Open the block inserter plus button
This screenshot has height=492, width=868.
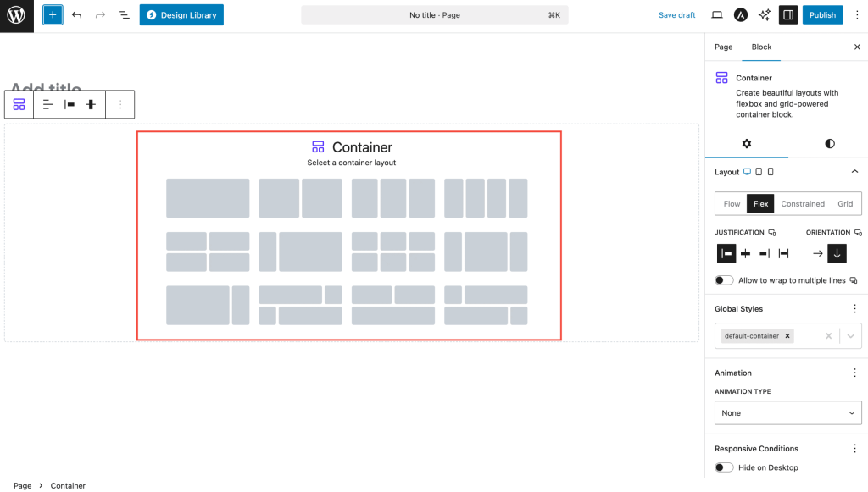tap(53, 15)
